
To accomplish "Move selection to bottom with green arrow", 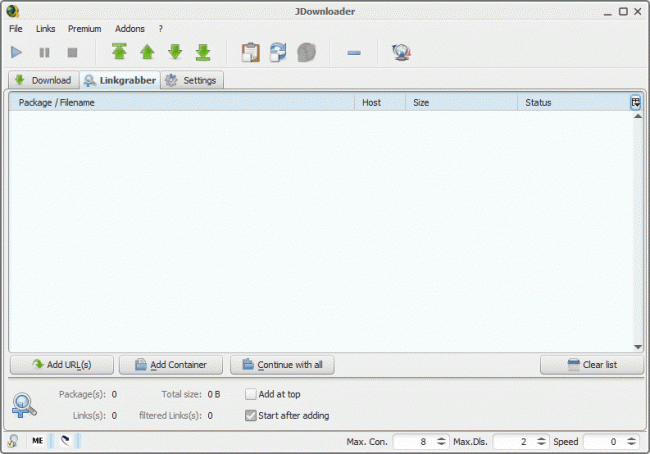I will [203, 52].
